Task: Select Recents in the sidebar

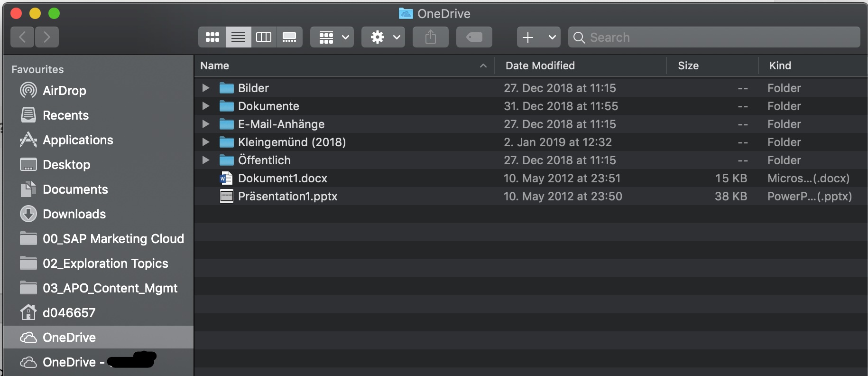Action: pyautogui.click(x=98, y=115)
